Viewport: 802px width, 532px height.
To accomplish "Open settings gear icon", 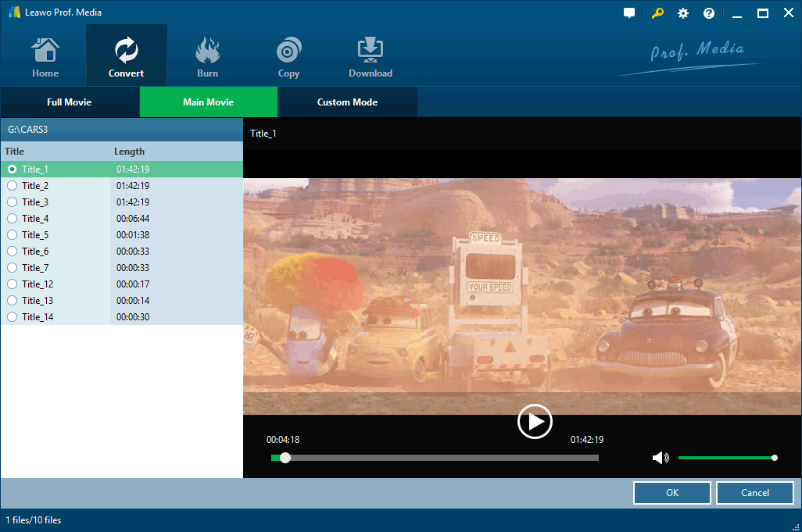I will coord(683,13).
